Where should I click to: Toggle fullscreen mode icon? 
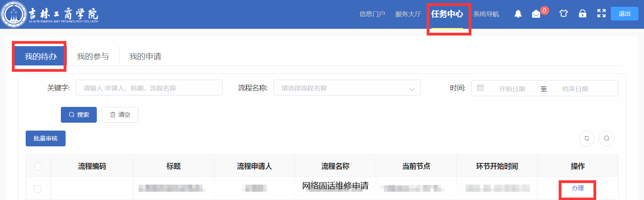coord(601,14)
